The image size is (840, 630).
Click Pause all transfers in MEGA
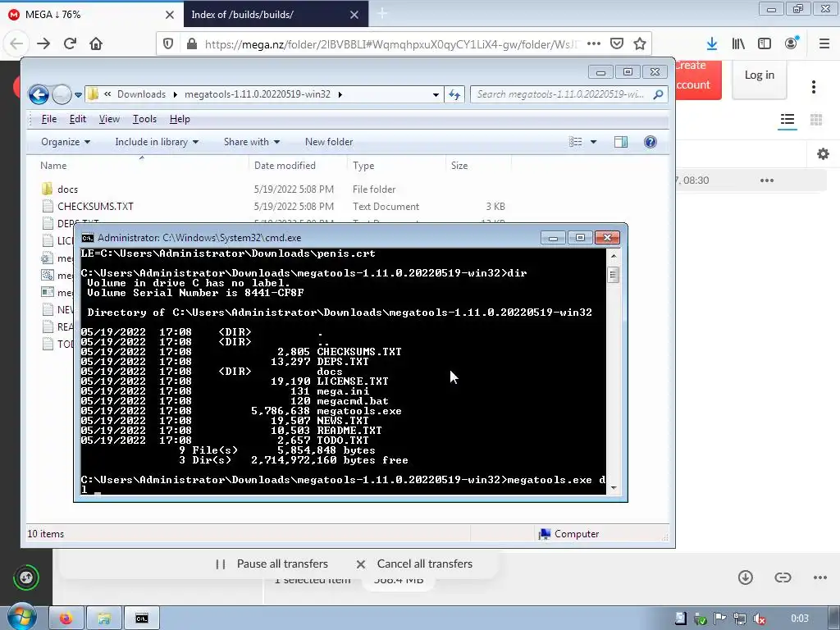pos(272,564)
